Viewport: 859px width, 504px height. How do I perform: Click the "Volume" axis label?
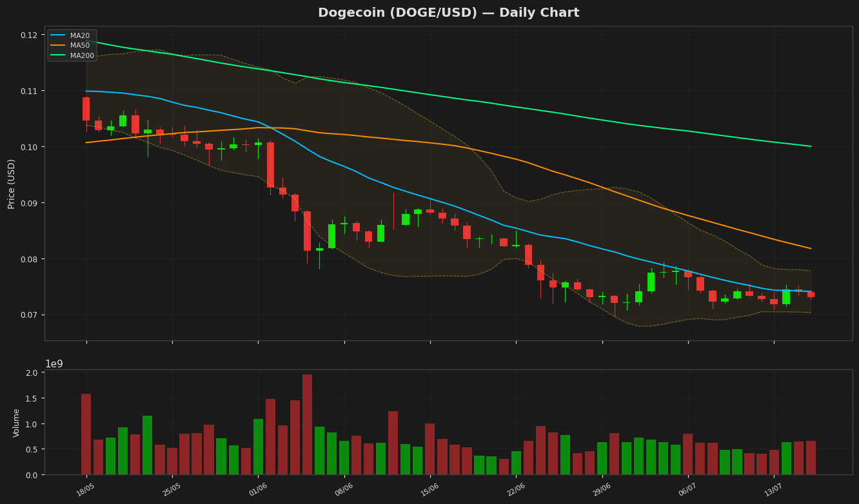(16, 423)
